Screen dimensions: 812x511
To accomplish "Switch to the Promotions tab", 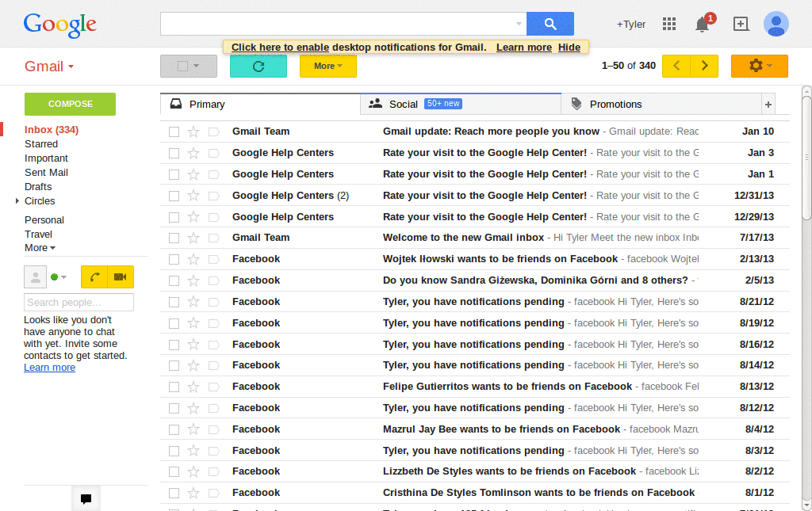I will (661, 105).
